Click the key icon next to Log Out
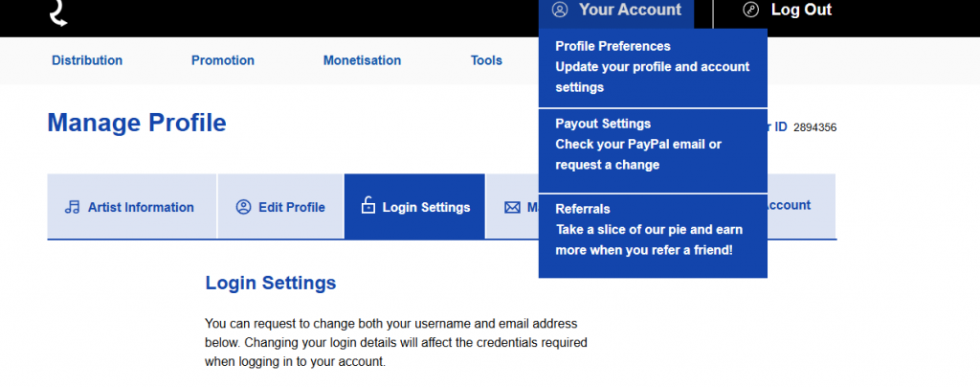980x388 pixels. pyautogui.click(x=751, y=10)
